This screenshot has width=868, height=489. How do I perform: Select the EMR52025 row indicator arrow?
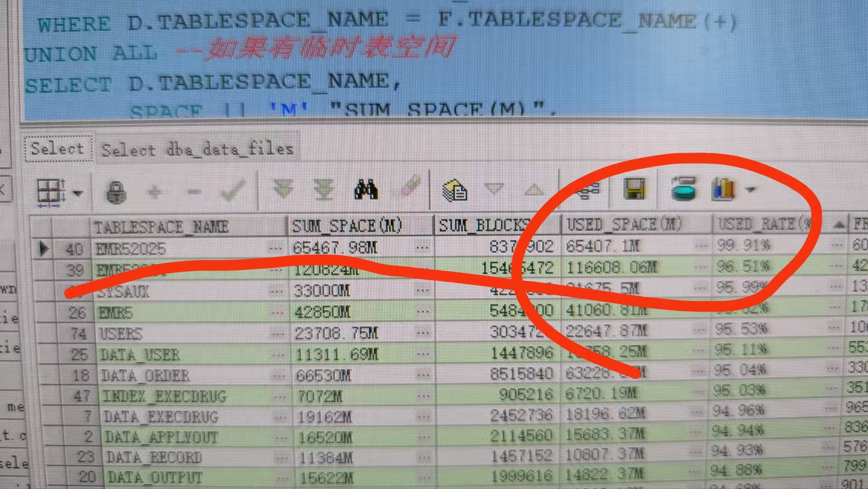(44, 248)
